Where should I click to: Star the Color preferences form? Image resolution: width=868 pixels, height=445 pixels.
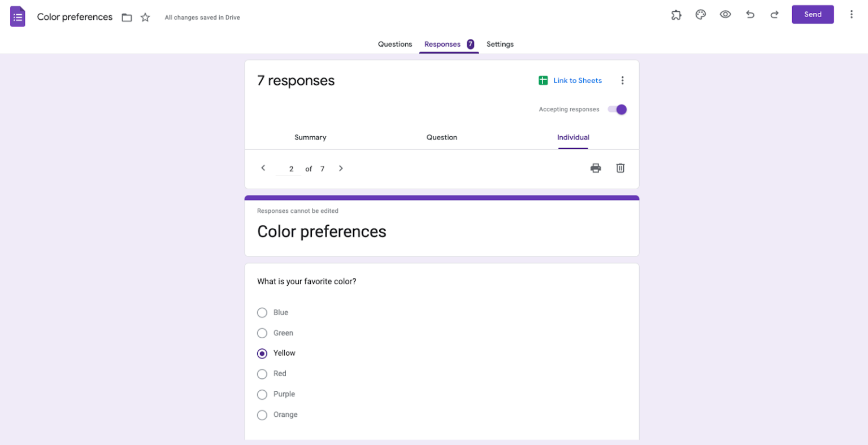(x=145, y=18)
